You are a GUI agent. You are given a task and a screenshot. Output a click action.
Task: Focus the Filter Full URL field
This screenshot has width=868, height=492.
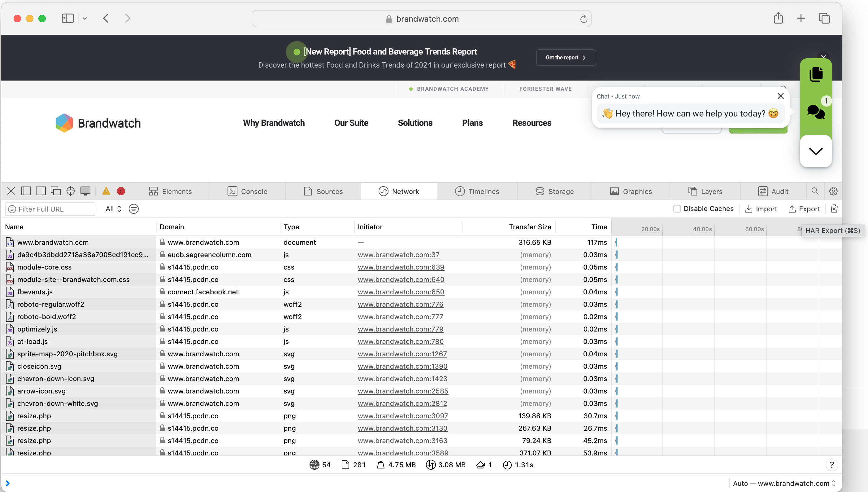50,209
